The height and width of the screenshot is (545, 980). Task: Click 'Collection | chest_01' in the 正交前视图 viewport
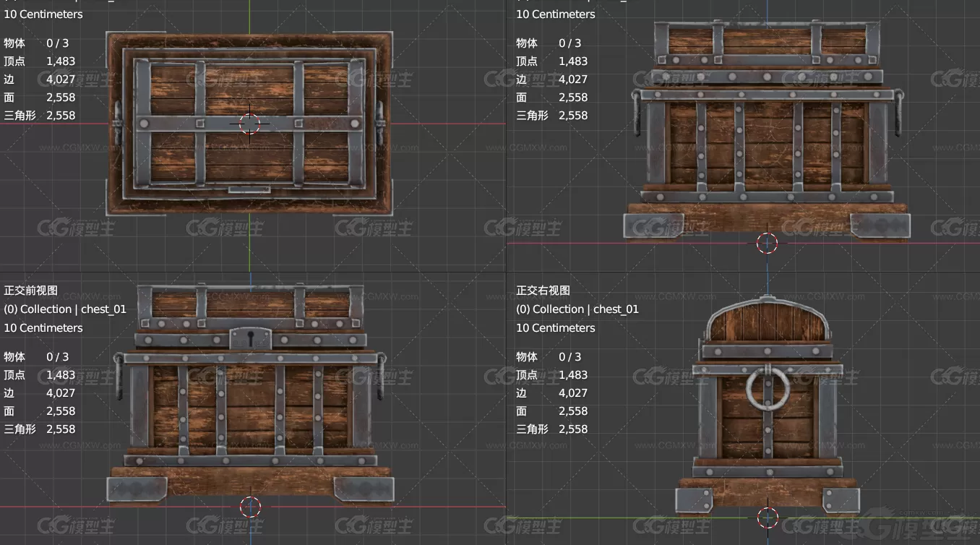click(73, 309)
